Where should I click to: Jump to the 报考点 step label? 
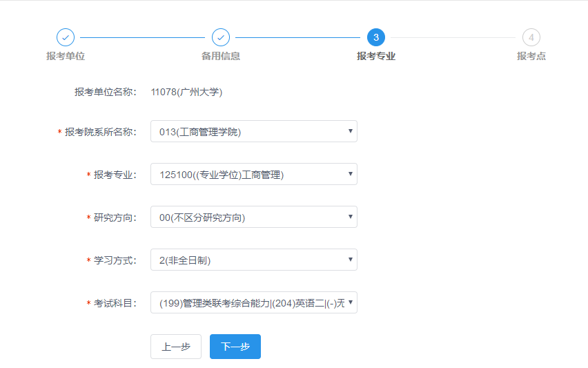[531, 56]
